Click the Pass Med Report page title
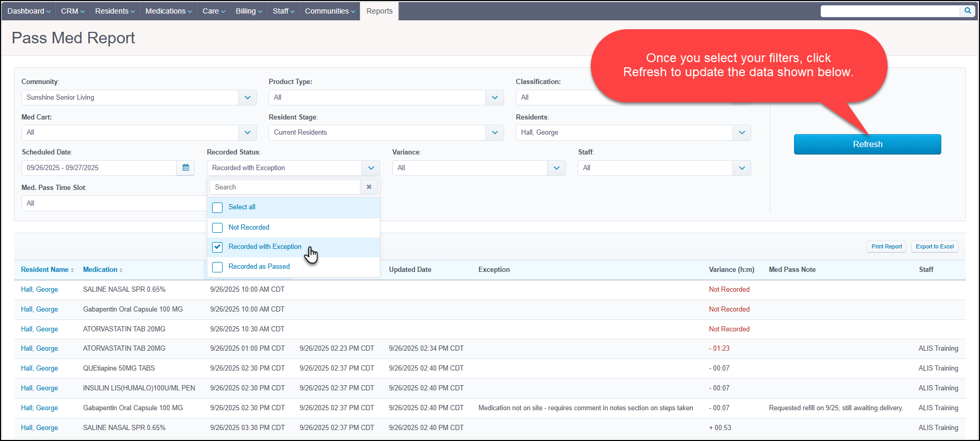980x441 pixels. pyautogui.click(x=73, y=38)
